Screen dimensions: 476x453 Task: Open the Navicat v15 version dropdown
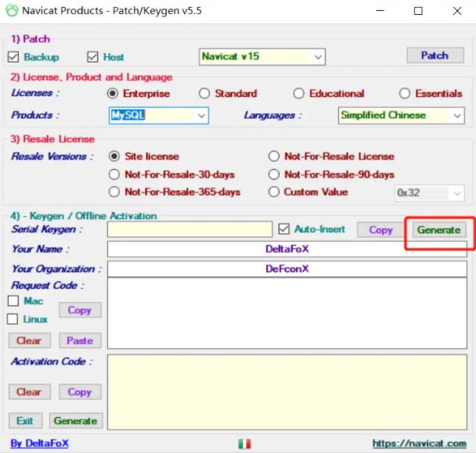[x=262, y=57]
